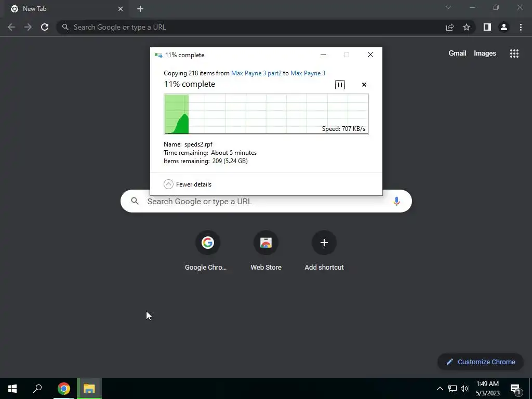This screenshot has width=532, height=399.
Task: Cancel the copy with the small X
Action: pyautogui.click(x=364, y=85)
